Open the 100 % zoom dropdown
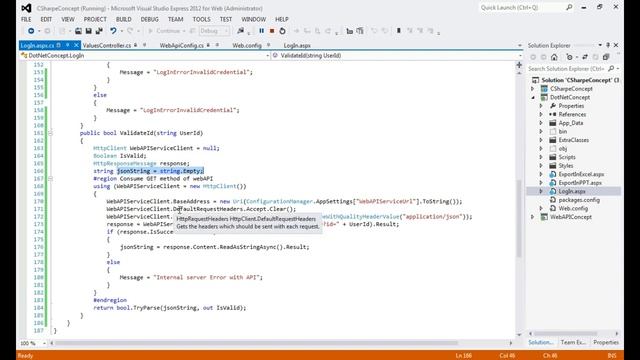 (x=44, y=343)
